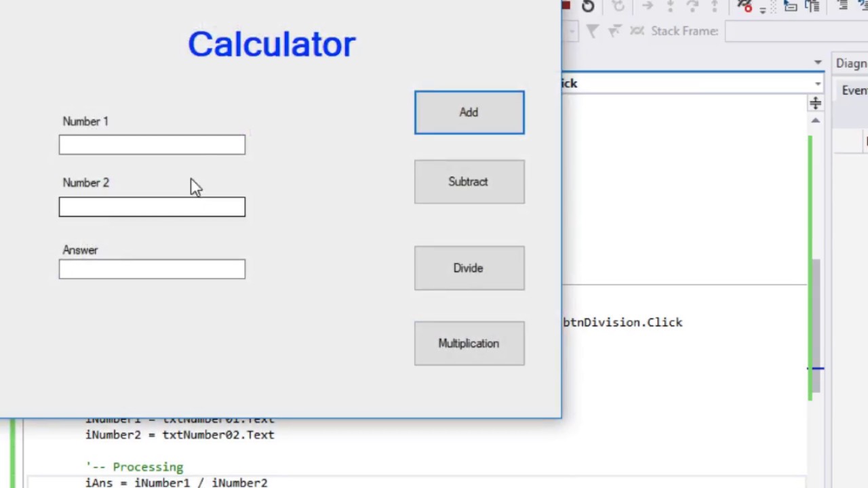Click into the Answer text box
The width and height of the screenshot is (868, 488).
click(x=152, y=269)
